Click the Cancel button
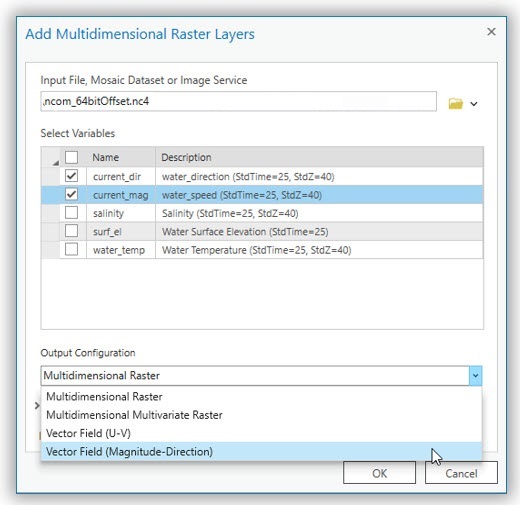The height and width of the screenshot is (505, 520). point(461,473)
